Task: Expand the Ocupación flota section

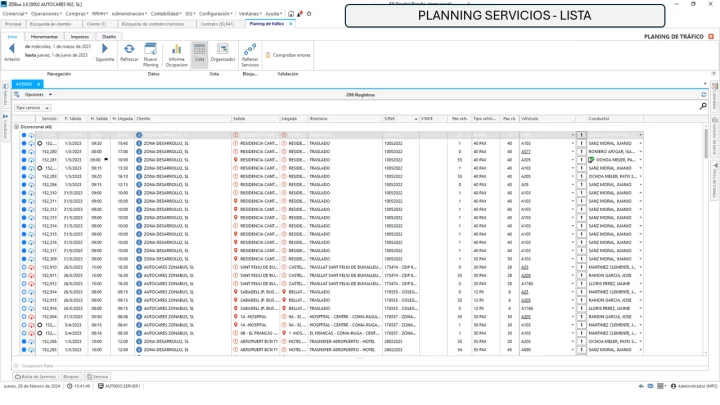Action: [16, 368]
